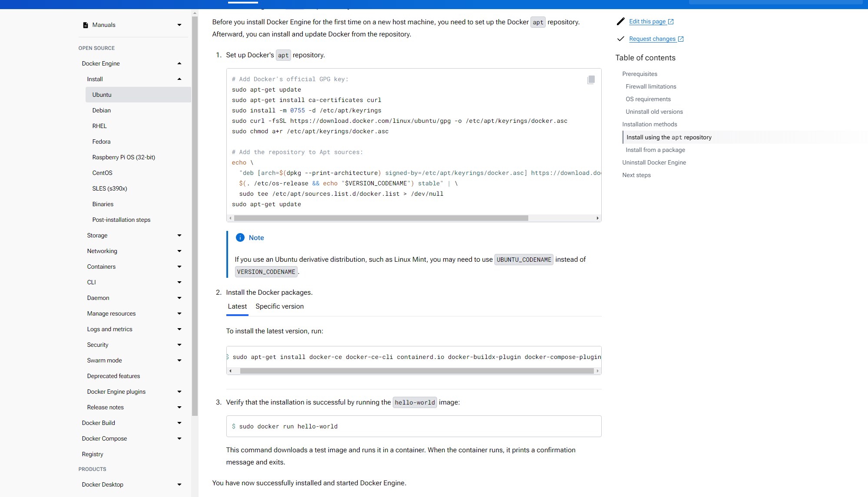Open the Deprecated features page
This screenshot has width=868, height=497.
(x=113, y=376)
